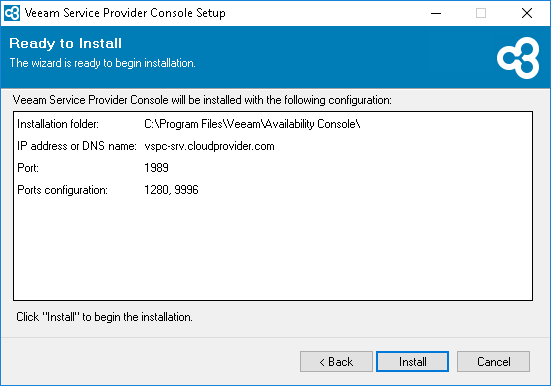551x386 pixels.
Task: Click the "Port:" label
Action: (28, 168)
